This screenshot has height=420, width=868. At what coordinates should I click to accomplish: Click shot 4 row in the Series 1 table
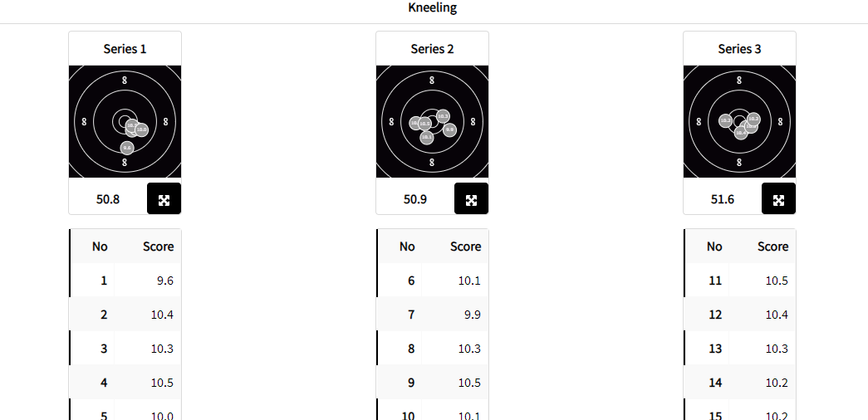coord(125,383)
